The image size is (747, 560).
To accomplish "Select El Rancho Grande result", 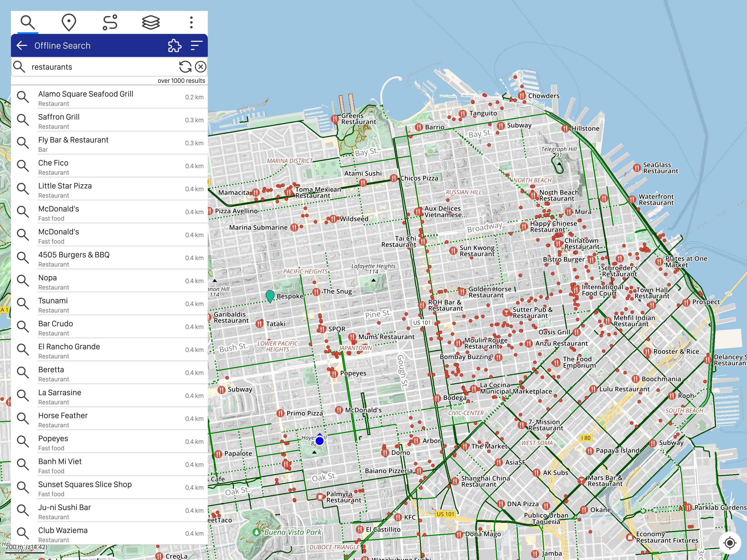I will pos(109,350).
